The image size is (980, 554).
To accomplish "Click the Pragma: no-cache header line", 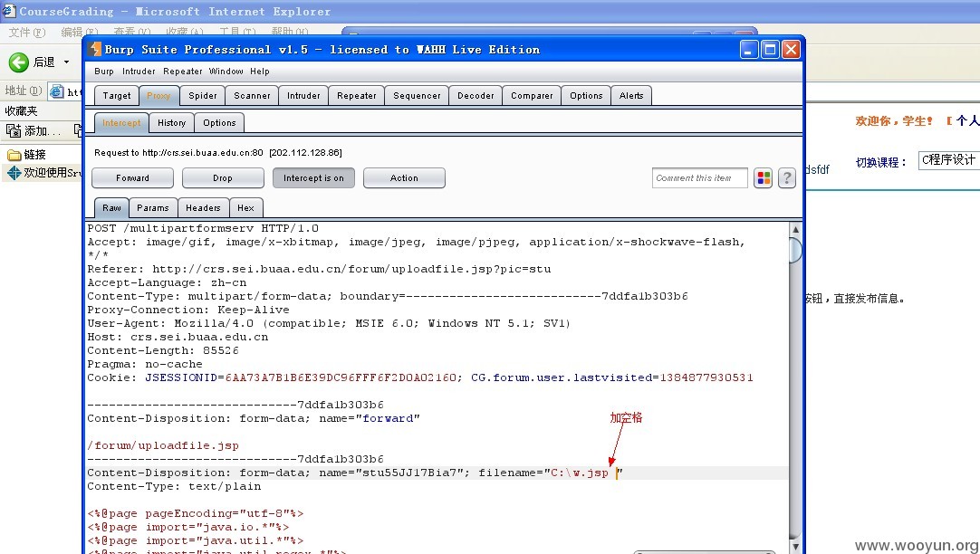I will pos(145,364).
